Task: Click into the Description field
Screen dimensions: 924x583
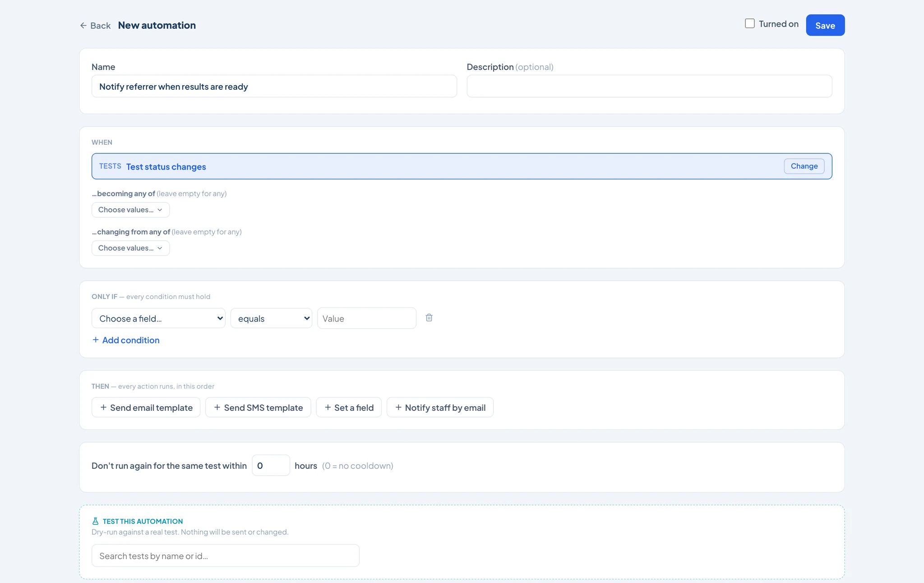Action: [649, 86]
